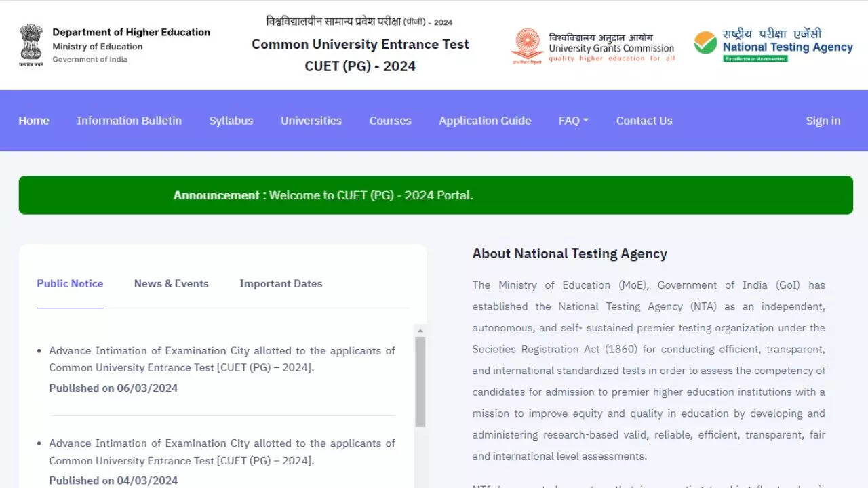Open the notice published on 04/03/2024
Viewport: 868px width, 488px height.
coord(222,451)
